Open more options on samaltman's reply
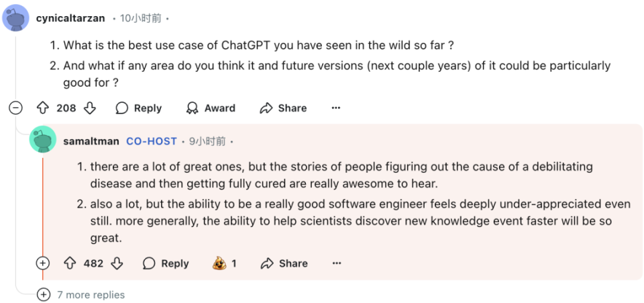The image size is (644, 303). 337,263
